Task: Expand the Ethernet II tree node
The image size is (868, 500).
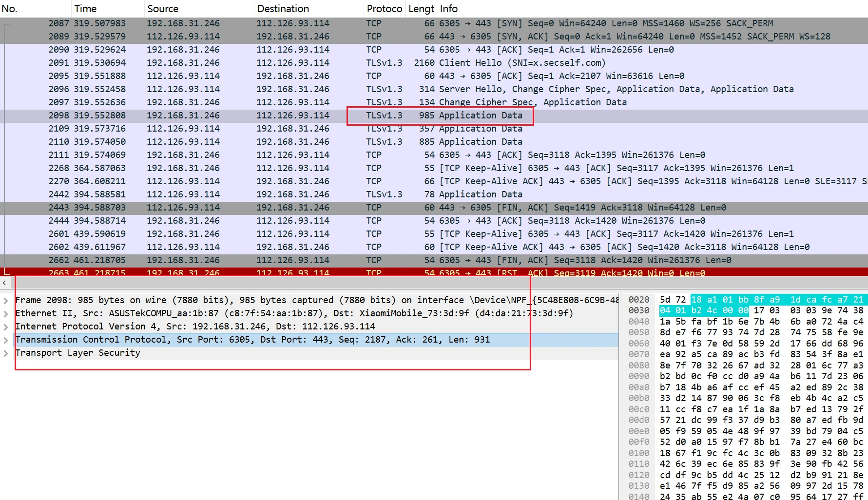Action: pos(6,313)
